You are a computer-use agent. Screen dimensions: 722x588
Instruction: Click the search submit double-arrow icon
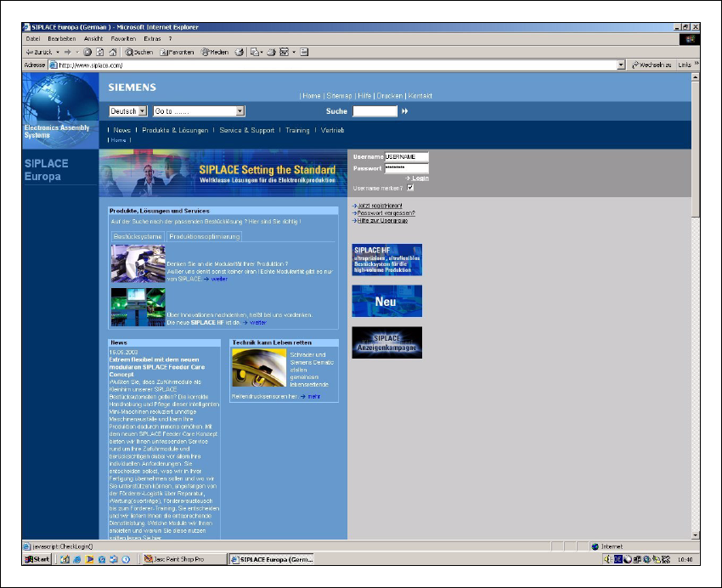pos(404,111)
